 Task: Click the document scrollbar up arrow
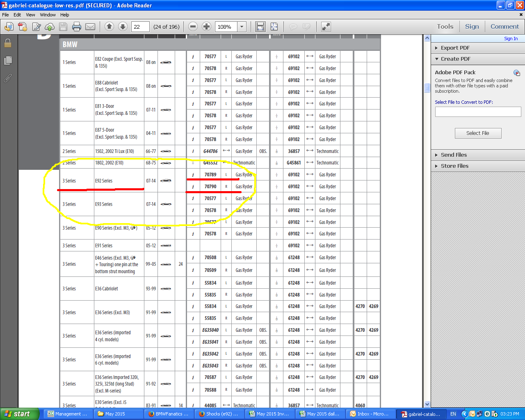[x=427, y=38]
